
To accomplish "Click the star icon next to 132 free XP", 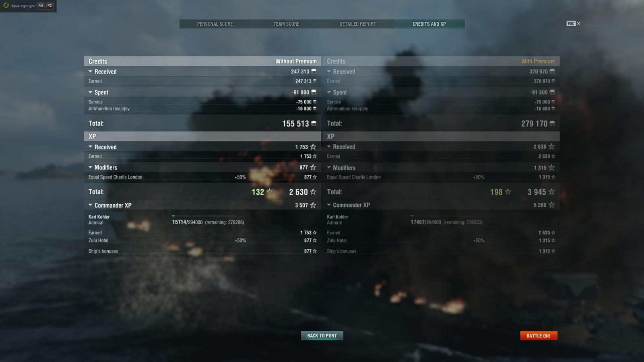I will pyautogui.click(x=270, y=192).
